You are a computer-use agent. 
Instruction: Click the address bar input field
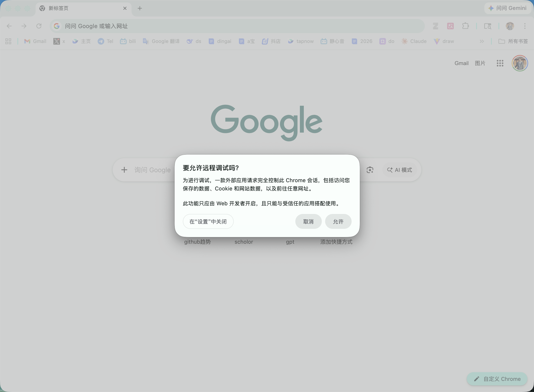pos(238,26)
